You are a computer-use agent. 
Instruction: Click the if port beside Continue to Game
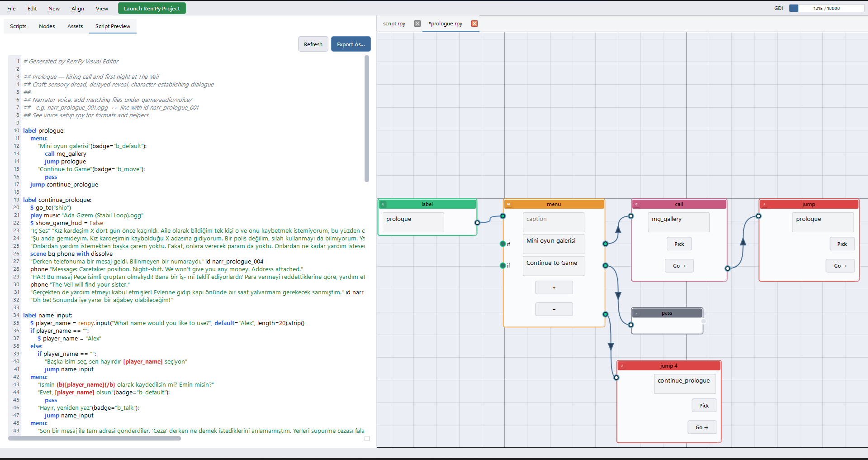pos(503,265)
